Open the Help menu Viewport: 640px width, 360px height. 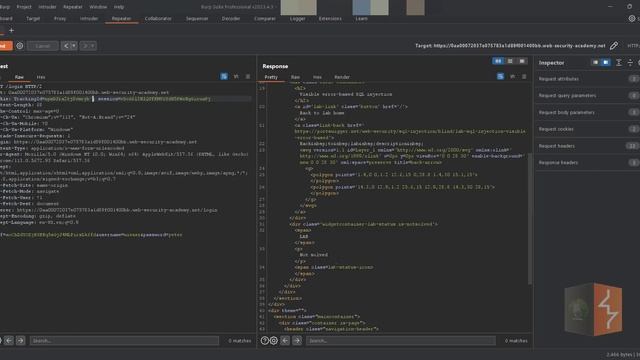click(x=119, y=7)
